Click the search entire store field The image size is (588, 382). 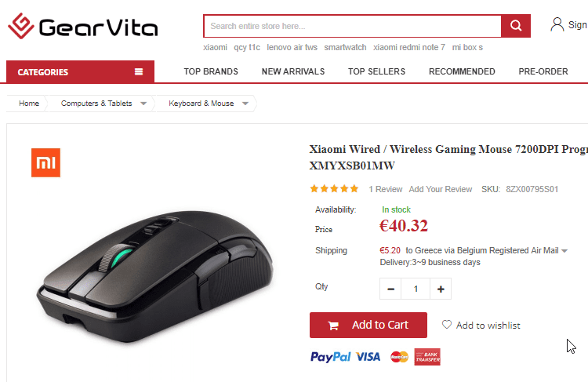click(x=353, y=26)
